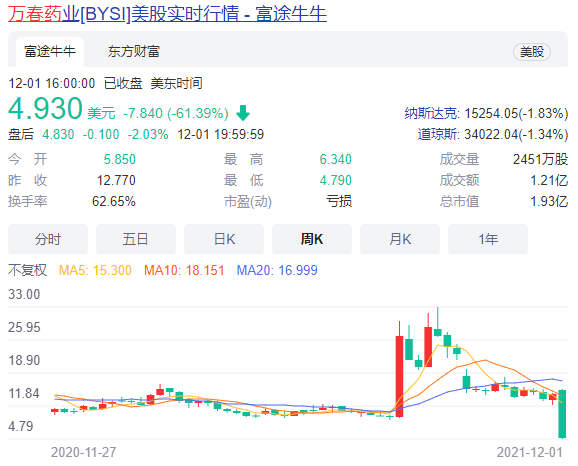Click the 33.00 y-axis label

[x=24, y=294]
